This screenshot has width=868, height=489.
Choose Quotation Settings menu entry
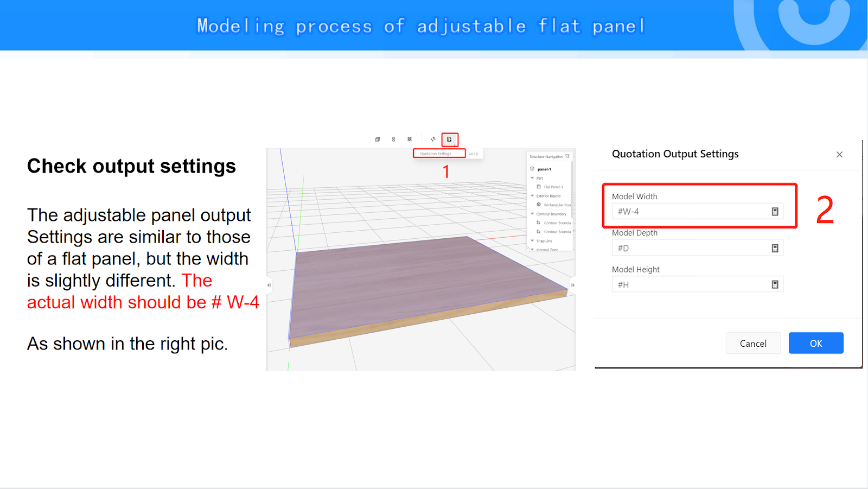coord(436,154)
